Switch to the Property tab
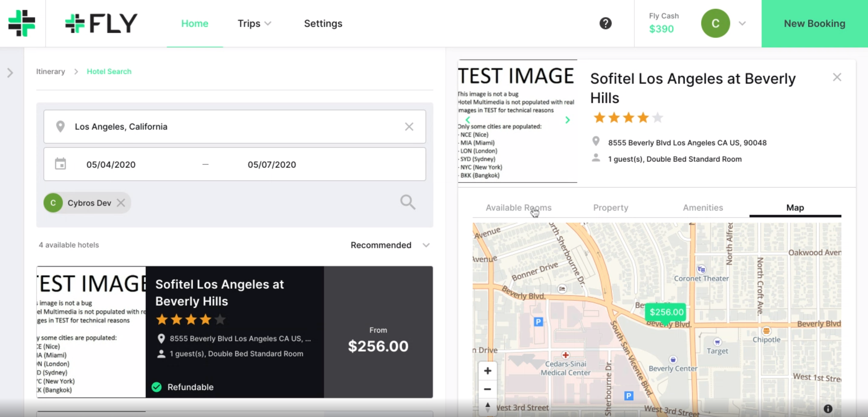868x417 pixels. 611,208
